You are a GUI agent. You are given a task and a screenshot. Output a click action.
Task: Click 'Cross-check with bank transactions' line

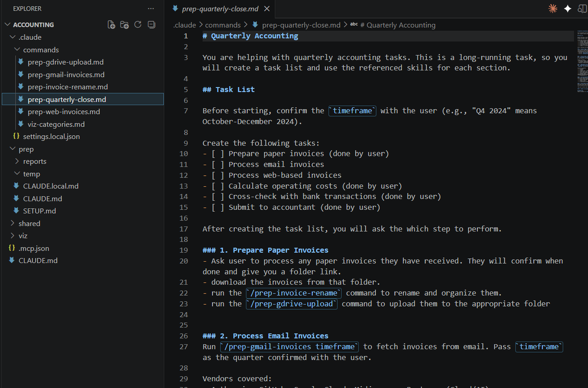(322, 196)
